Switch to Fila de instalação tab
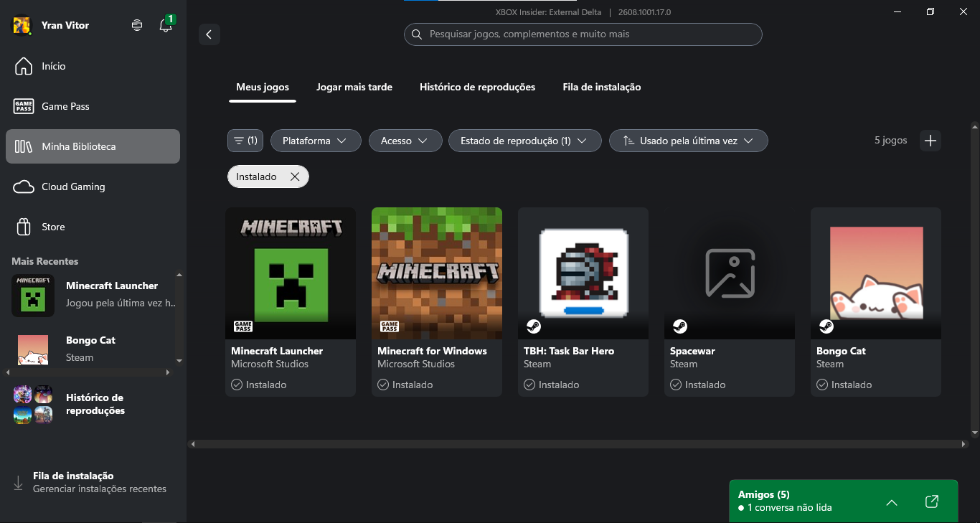 coord(602,87)
